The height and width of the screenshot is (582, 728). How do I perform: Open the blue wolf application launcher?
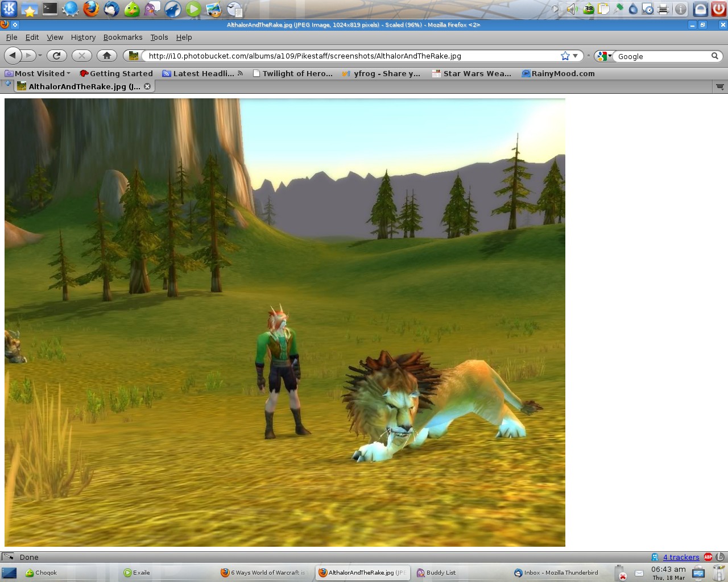pos(173,9)
